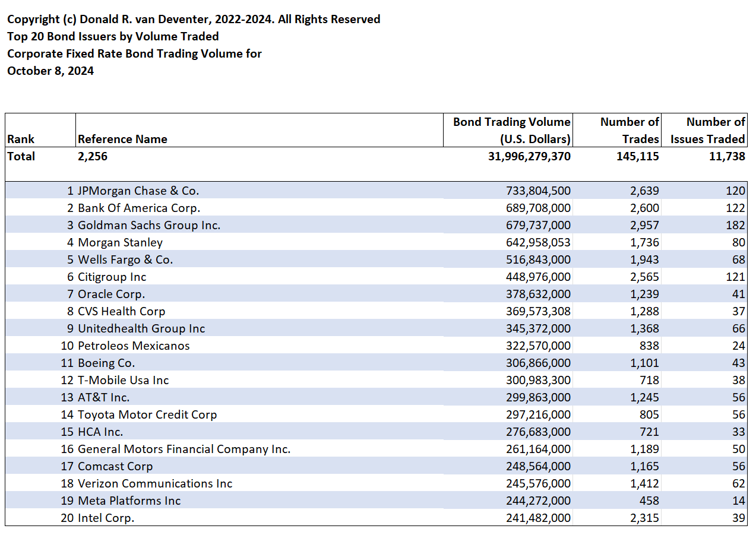Image resolution: width=756 pixels, height=535 pixels.
Task: Click the Boeing Co. name cell
Action: (106, 363)
